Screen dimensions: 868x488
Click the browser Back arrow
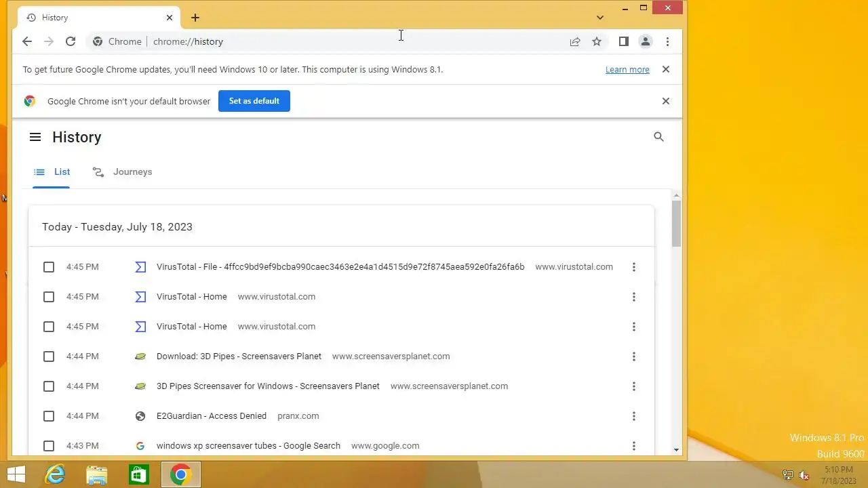click(27, 41)
